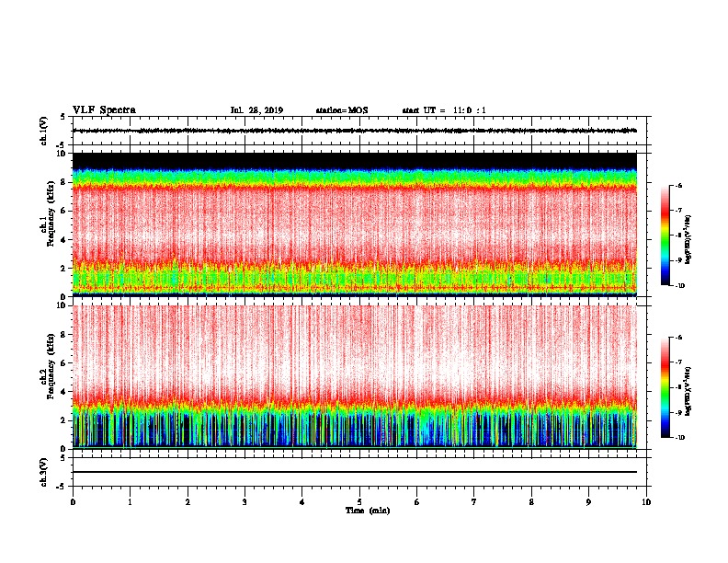The height and width of the screenshot is (563, 728).
Task: Click the ch.1 spectrogram plot area
Action: tap(355, 224)
